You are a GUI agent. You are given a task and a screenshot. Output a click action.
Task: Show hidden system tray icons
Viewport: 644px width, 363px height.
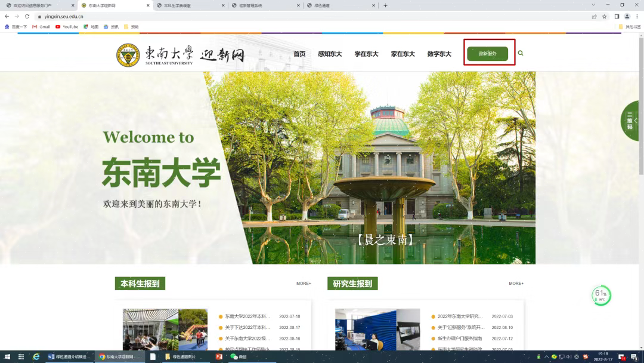pos(546,356)
